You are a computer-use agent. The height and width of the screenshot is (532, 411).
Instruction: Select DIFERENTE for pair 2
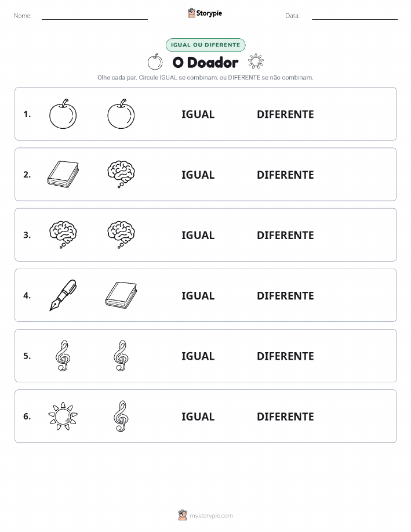point(285,175)
